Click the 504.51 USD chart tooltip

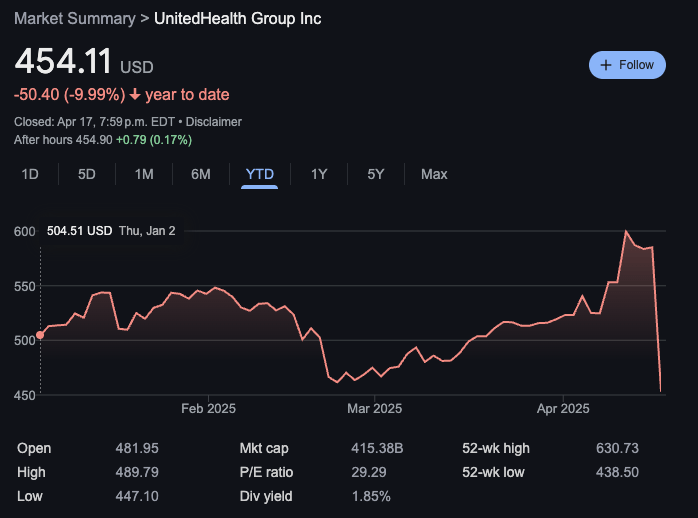coord(111,231)
